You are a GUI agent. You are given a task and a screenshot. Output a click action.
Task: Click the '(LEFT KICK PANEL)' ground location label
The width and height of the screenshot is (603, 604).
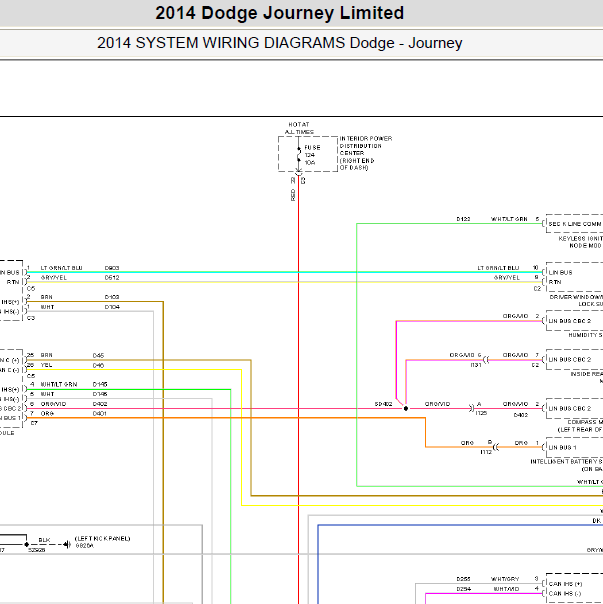pyautogui.click(x=102, y=539)
